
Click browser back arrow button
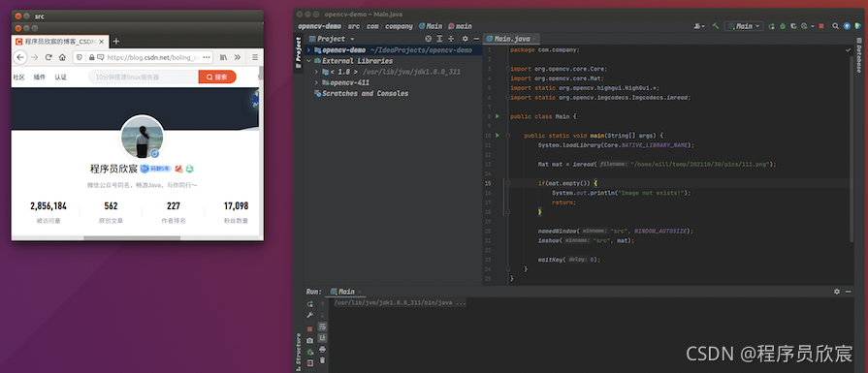tap(20, 57)
